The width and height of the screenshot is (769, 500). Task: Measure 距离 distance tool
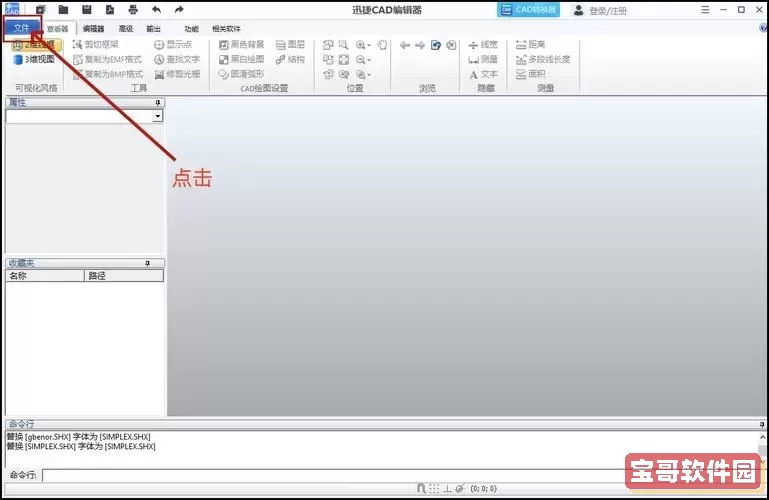pyautogui.click(x=531, y=45)
